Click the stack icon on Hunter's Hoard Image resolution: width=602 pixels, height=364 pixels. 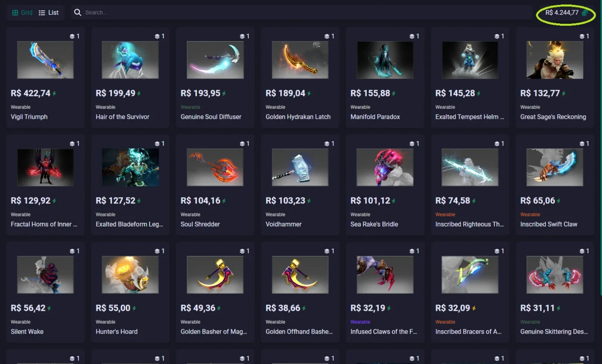click(x=157, y=251)
